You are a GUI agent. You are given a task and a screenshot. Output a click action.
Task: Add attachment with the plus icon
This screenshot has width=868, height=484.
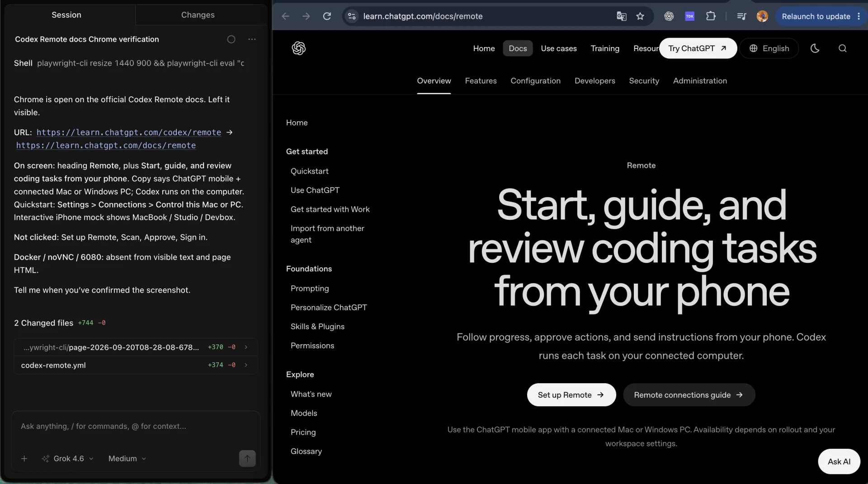pyautogui.click(x=24, y=459)
